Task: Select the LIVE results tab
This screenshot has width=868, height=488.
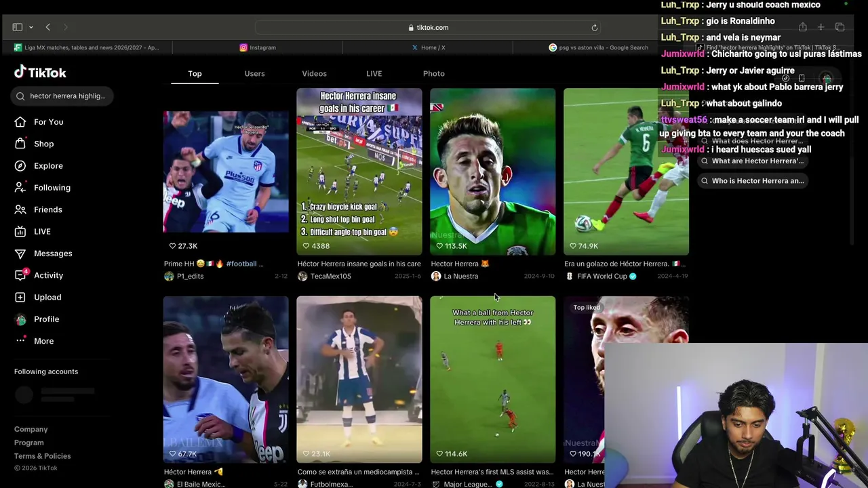Action: pos(374,74)
